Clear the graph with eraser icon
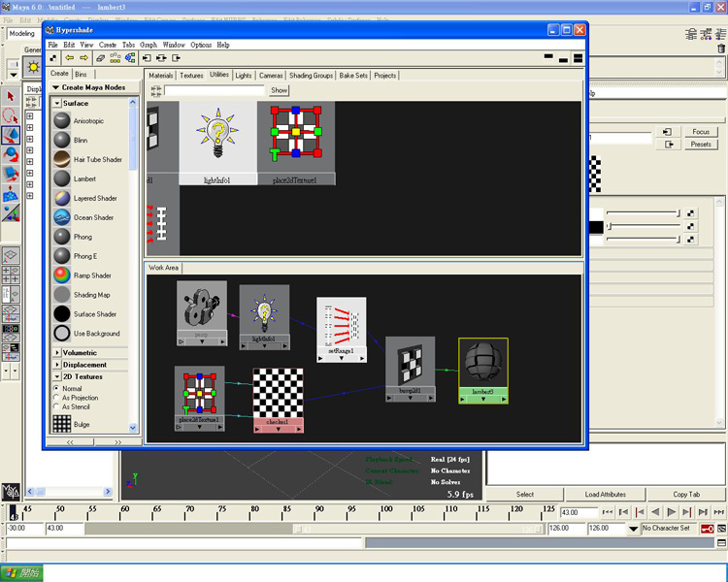 [100, 58]
